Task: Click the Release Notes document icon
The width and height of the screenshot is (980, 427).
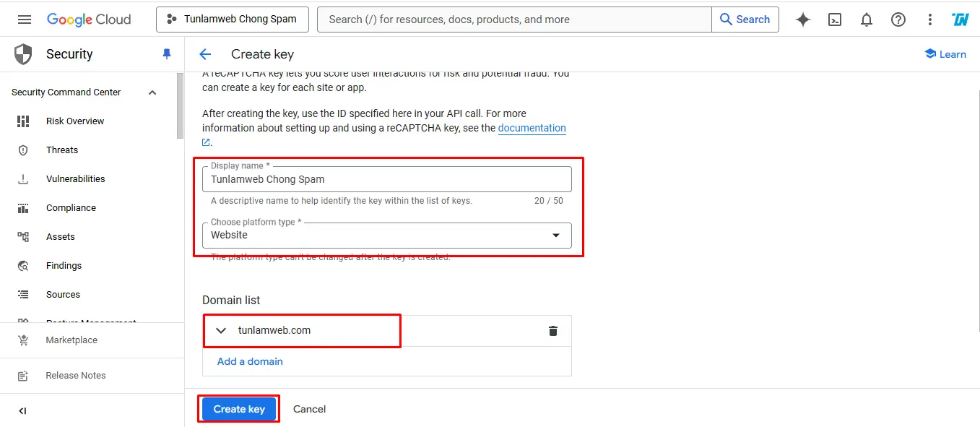Action: (x=23, y=376)
